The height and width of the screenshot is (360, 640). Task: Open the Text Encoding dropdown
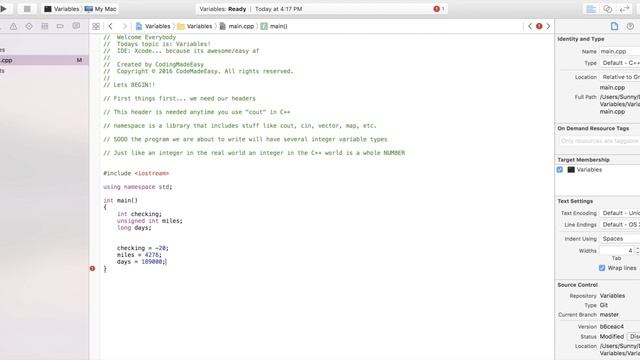620,213
